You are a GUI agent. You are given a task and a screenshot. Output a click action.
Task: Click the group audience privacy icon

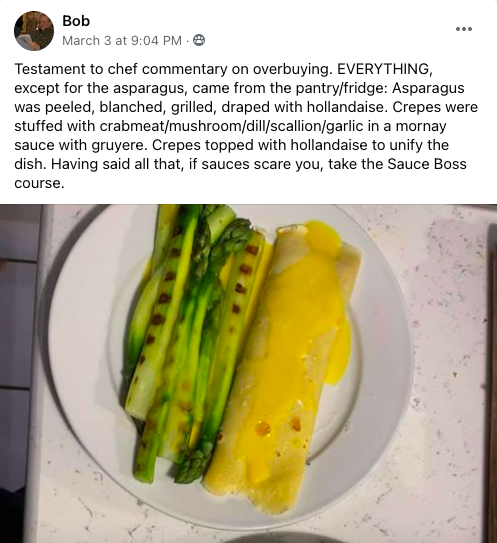click(199, 41)
